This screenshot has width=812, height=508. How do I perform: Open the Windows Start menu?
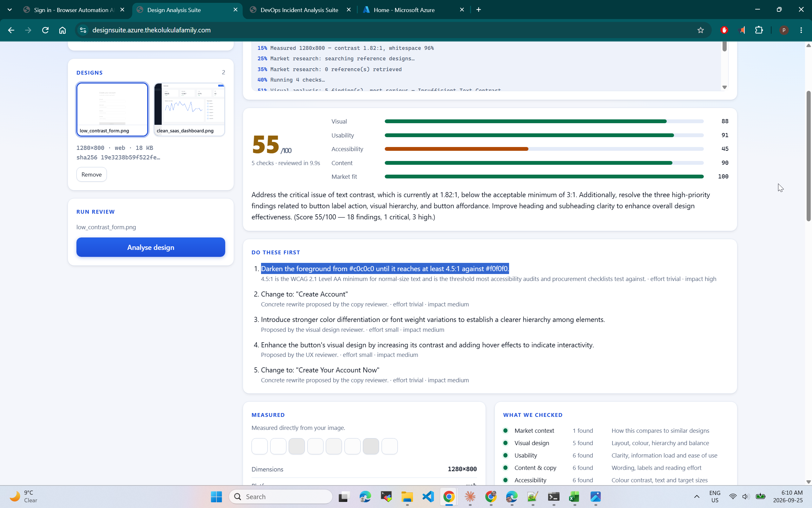216,497
